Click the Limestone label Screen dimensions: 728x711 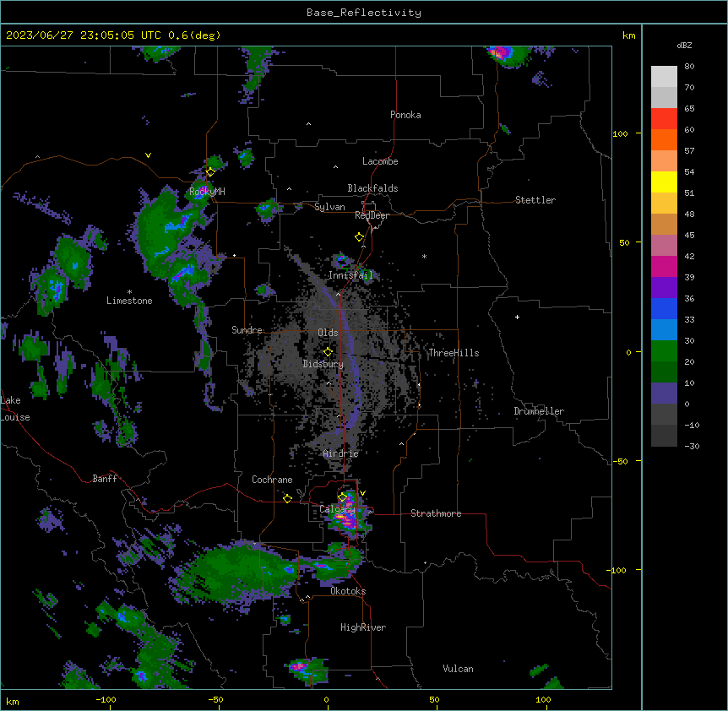coord(129,301)
